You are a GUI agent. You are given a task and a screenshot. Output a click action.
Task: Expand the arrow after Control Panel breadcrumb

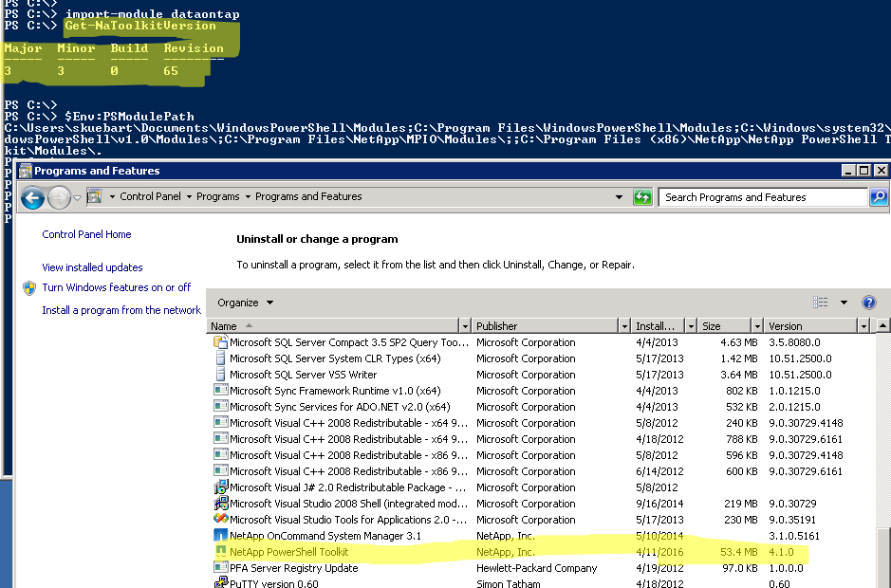click(189, 196)
